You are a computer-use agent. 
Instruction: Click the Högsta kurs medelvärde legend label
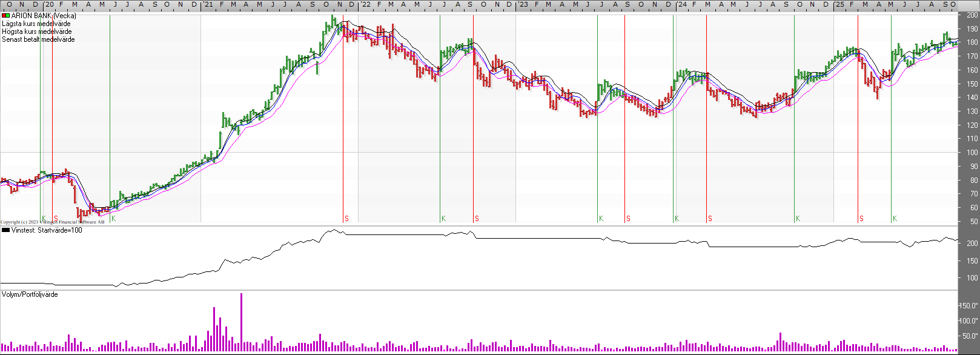(36, 32)
